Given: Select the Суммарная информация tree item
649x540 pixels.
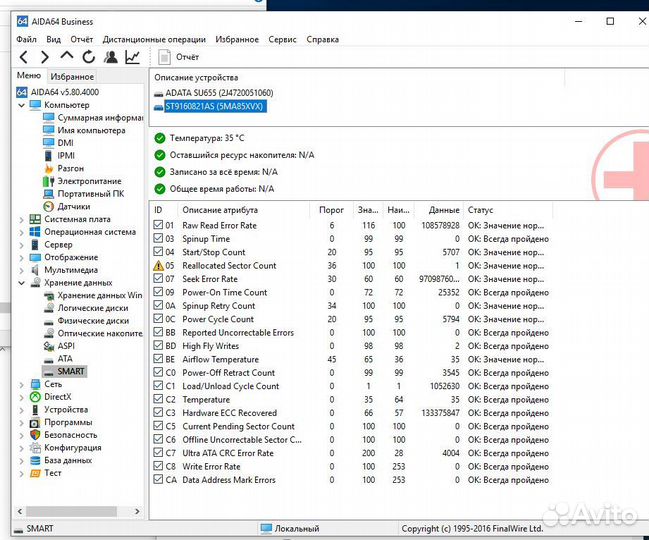Looking at the screenshot, I should pyautogui.click(x=100, y=118).
